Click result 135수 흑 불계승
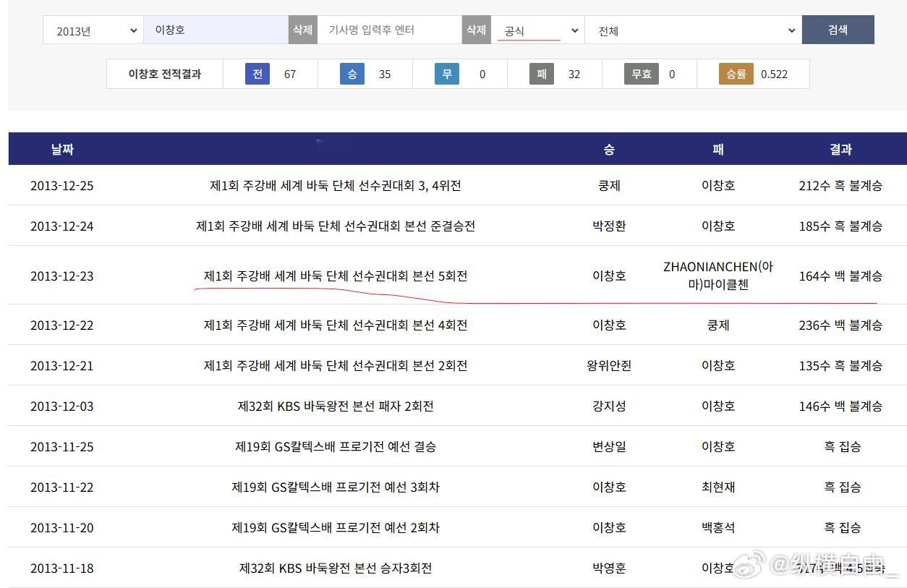The height and width of the screenshot is (588, 907). tap(840, 366)
